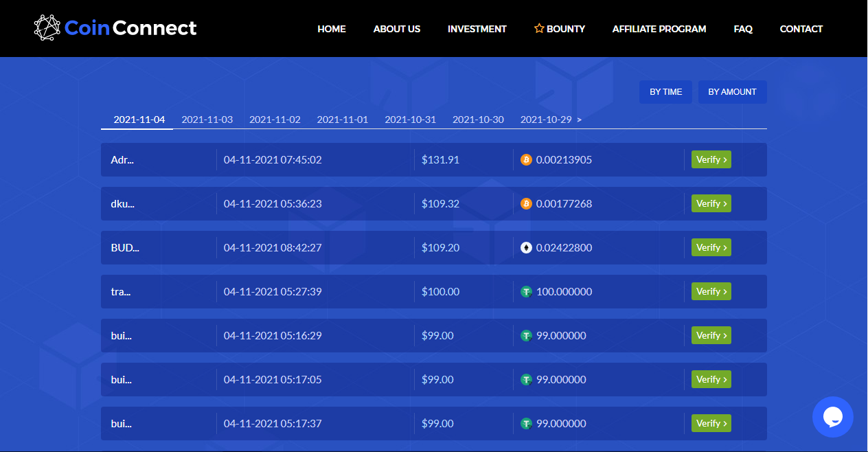Image resolution: width=868 pixels, height=452 pixels.
Task: Click Tether icon in 05:16:29 row
Action: pos(526,335)
